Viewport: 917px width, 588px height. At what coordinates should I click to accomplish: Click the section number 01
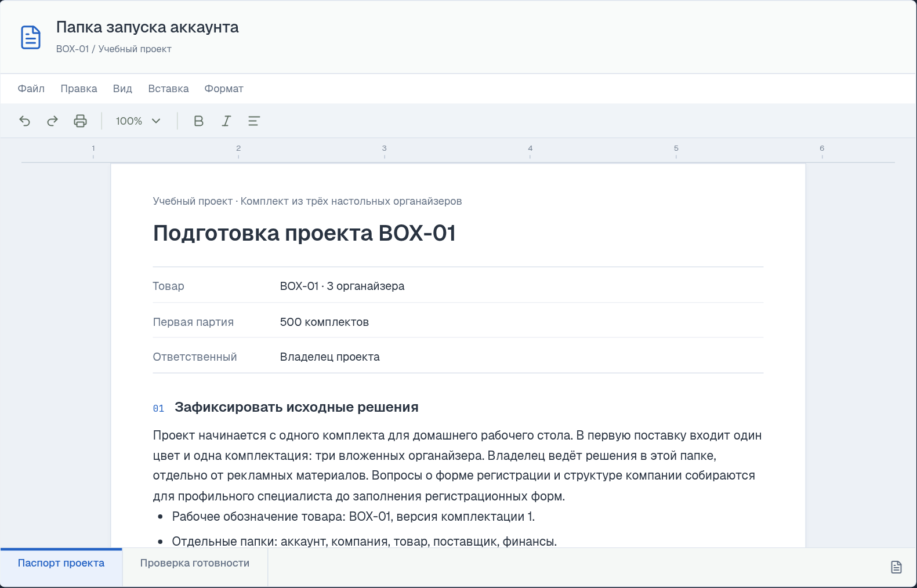click(x=158, y=408)
